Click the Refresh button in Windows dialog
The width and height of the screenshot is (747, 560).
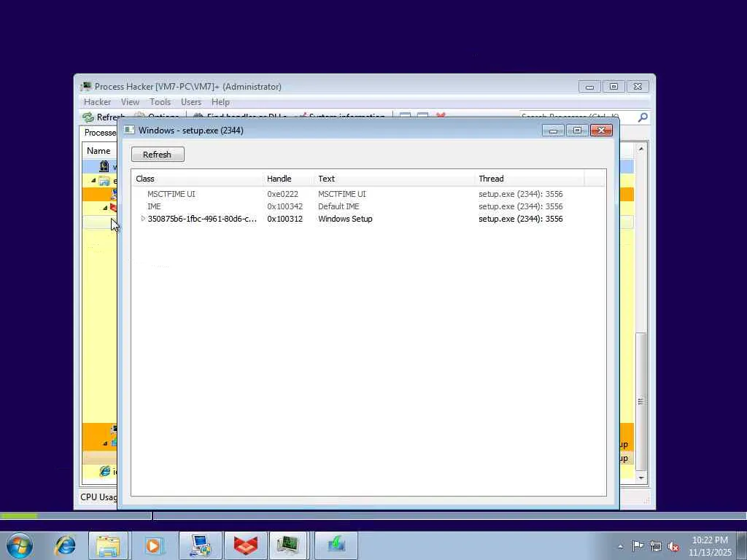158,155
